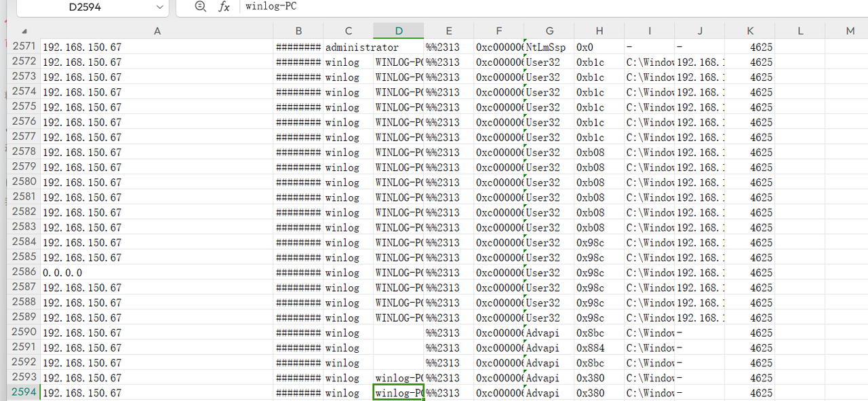Select column L header
The height and width of the screenshot is (401, 868).
pyautogui.click(x=800, y=31)
